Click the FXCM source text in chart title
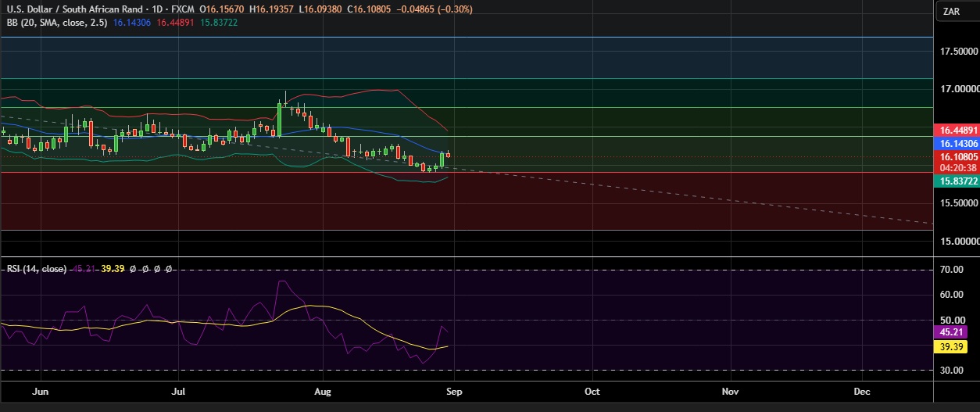The width and height of the screenshot is (980, 412). pyautogui.click(x=183, y=9)
